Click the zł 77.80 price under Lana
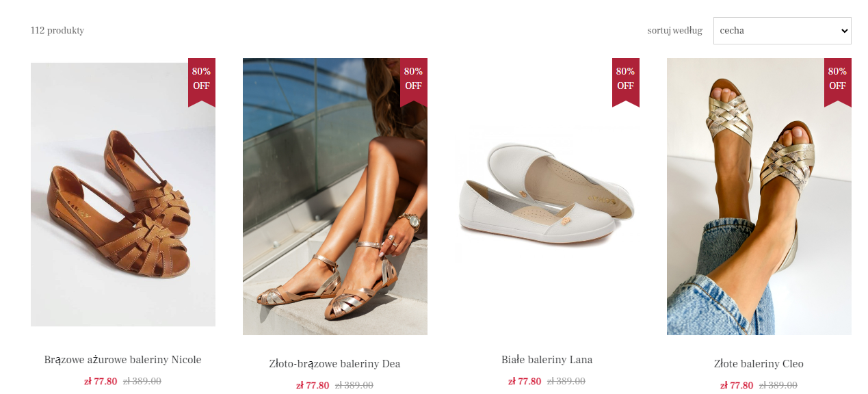 coord(525,382)
